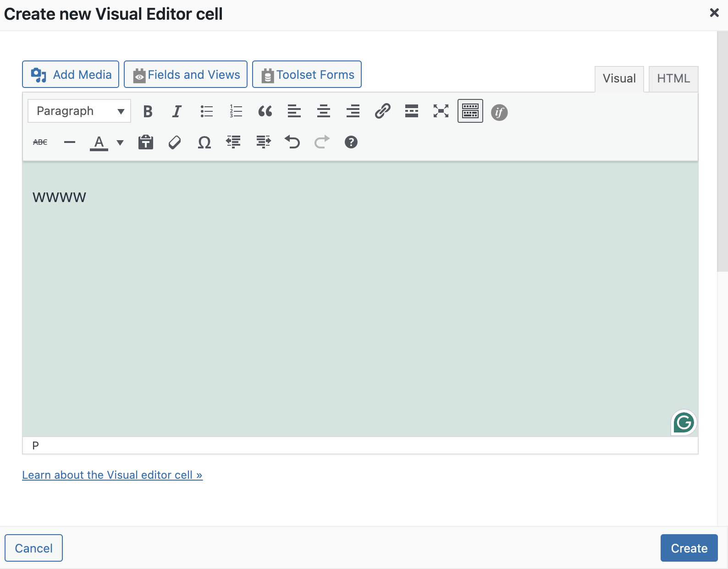Apply the text color swatch
Image resolution: width=728 pixels, height=569 pixels.
pos(99,142)
